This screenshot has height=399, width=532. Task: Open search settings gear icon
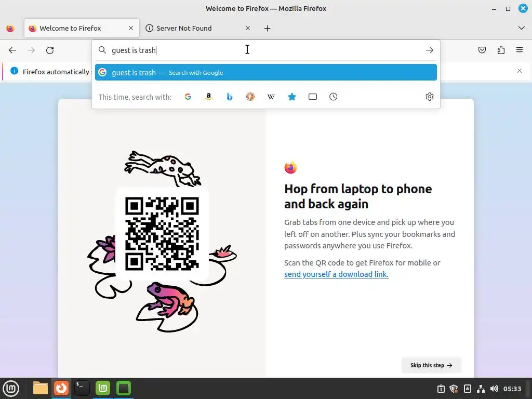(x=430, y=97)
